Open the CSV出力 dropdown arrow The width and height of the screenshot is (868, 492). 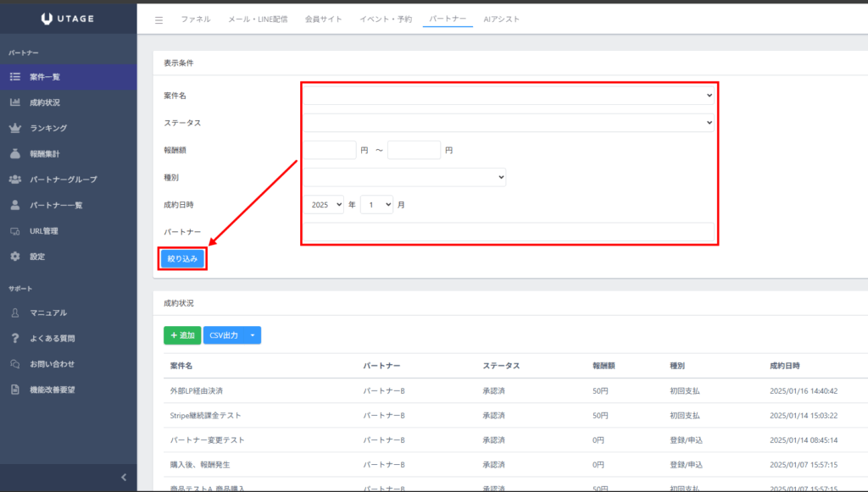(x=252, y=336)
